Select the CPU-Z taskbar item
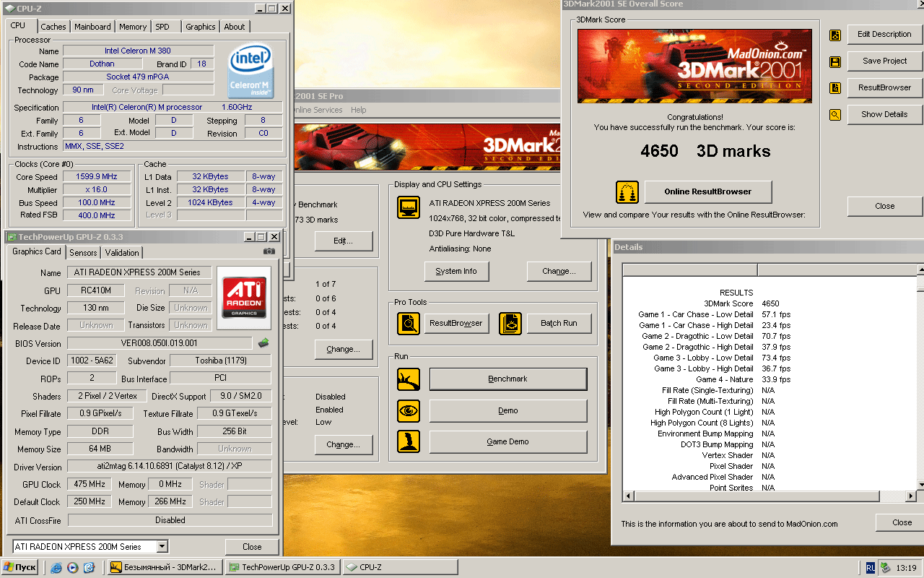The image size is (924, 578). (x=400, y=568)
